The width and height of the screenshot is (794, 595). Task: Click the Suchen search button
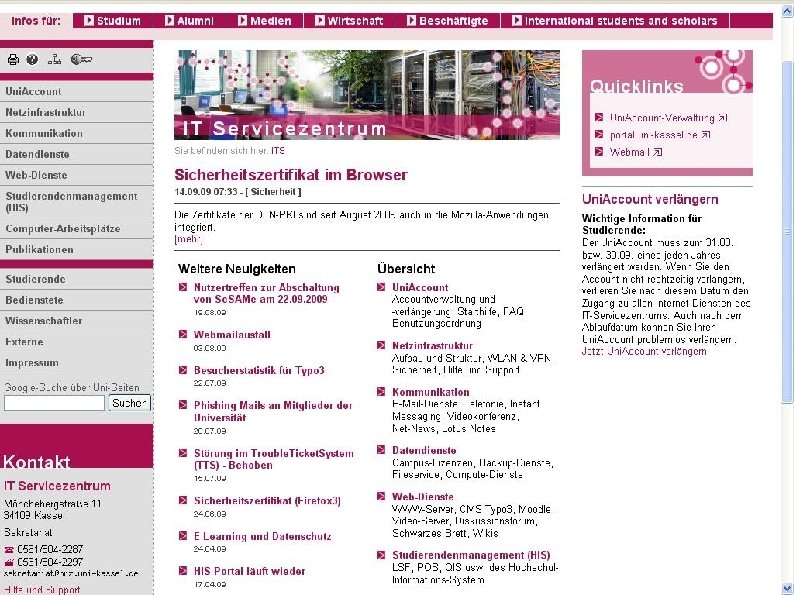coord(129,403)
